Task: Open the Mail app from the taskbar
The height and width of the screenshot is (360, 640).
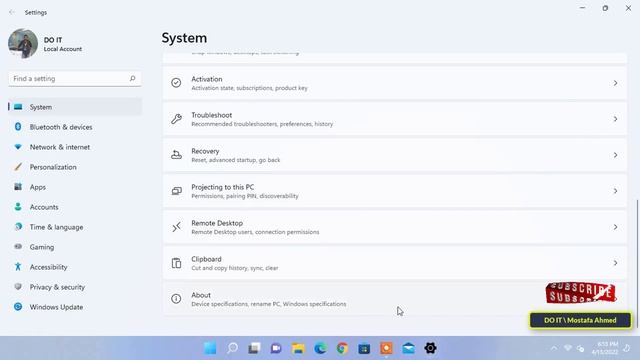Action: point(408,348)
